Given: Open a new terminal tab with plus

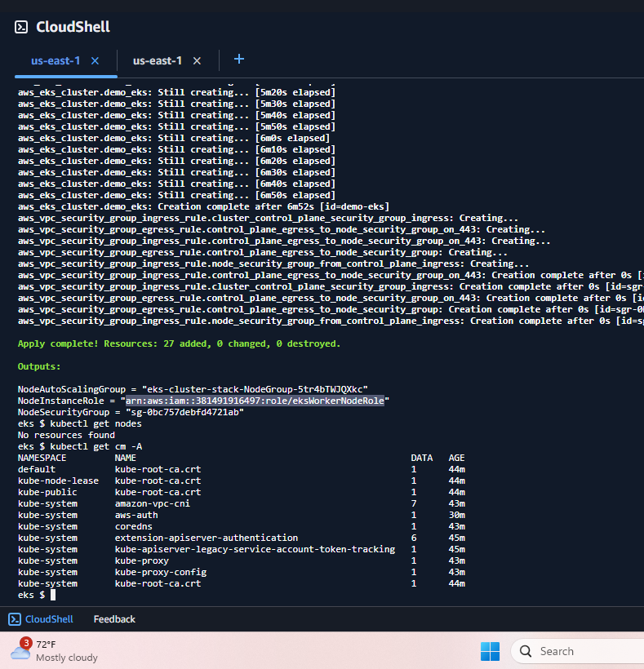Looking at the screenshot, I should click(239, 59).
